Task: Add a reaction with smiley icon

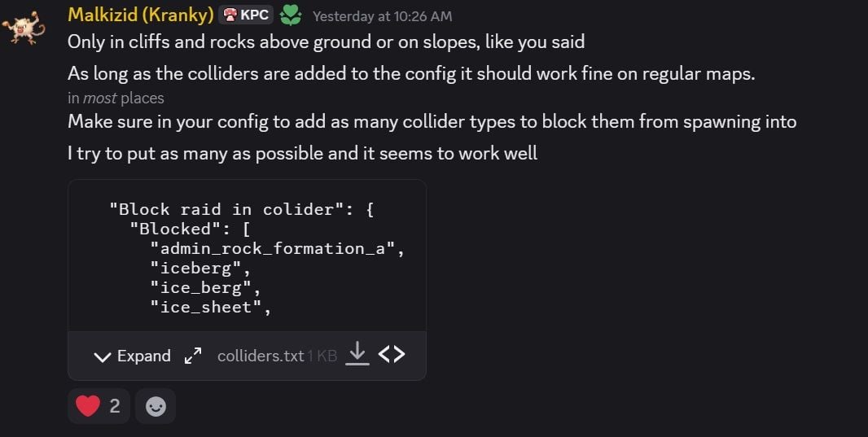Action: point(156,407)
